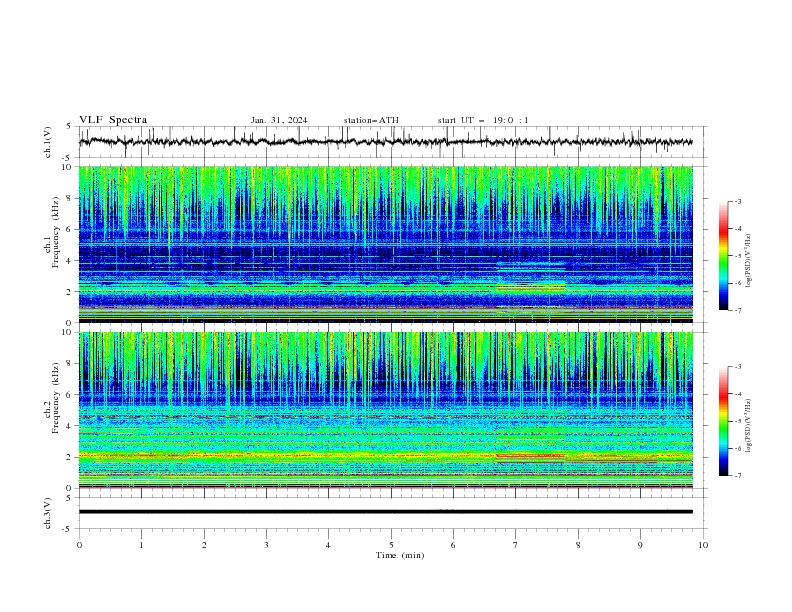Click the "-7" label on ch.2 color bar

(x=737, y=475)
